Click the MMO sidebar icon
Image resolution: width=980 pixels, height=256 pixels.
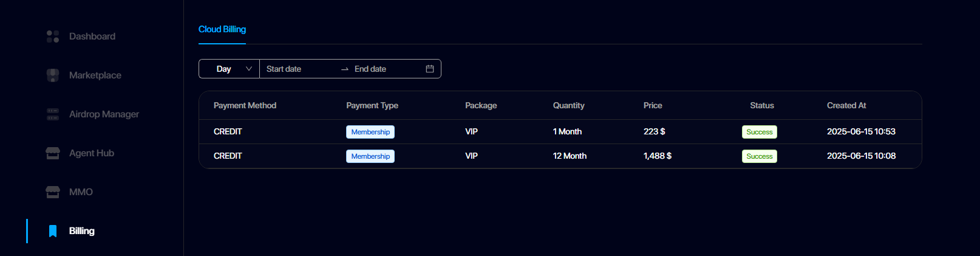[53, 192]
